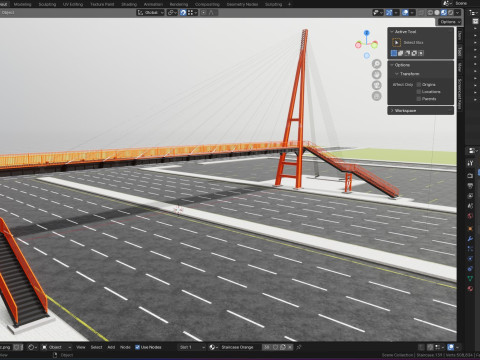This screenshot has width=480, height=360.
Task: Add a new workspace with plus button
Action: point(289,4)
